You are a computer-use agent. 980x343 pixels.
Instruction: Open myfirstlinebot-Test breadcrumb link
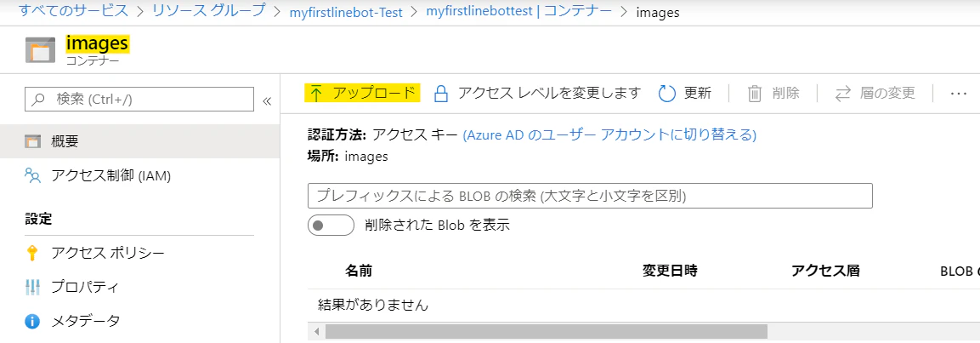point(348,11)
